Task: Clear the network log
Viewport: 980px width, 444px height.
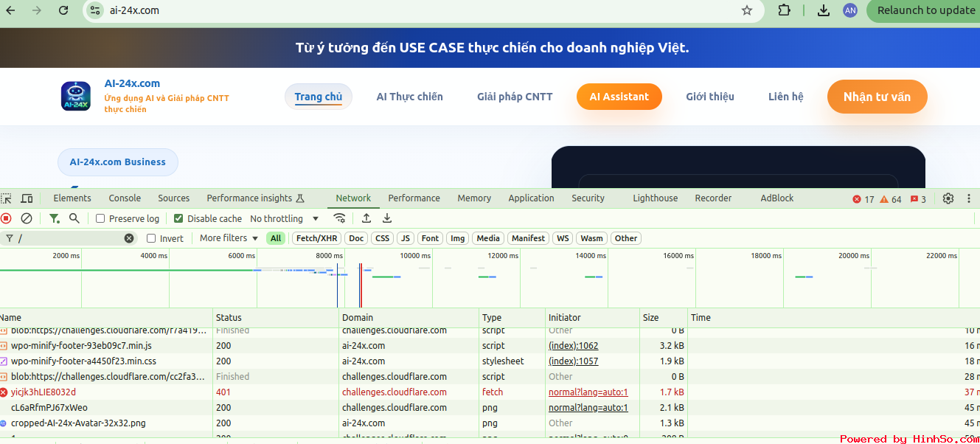Action: point(27,218)
